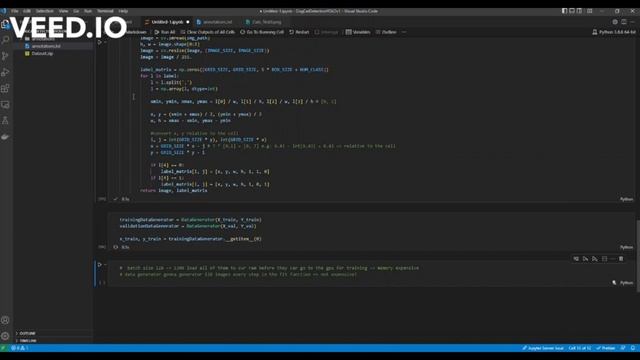Click Execute Above Cells icon
The width and height of the screenshot is (640, 360).
[x=585, y=259]
